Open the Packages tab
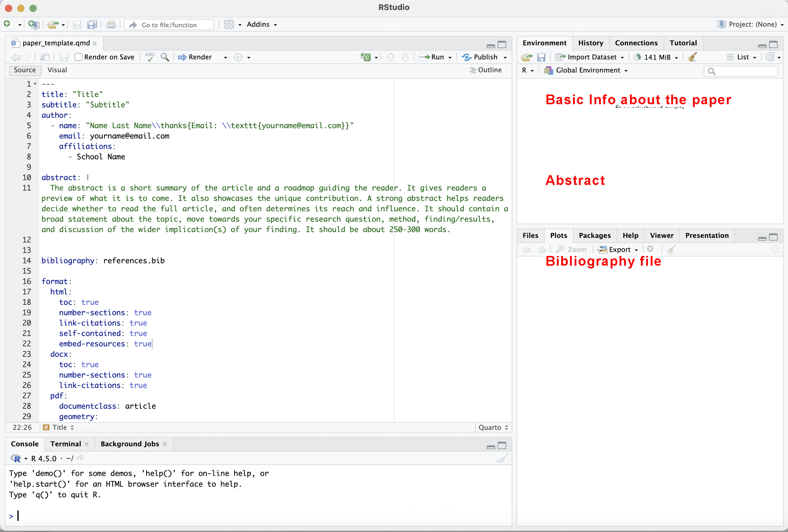The image size is (788, 532). click(594, 236)
